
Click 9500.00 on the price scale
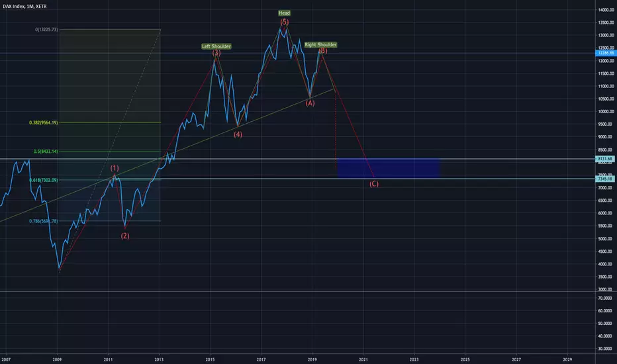coord(606,124)
